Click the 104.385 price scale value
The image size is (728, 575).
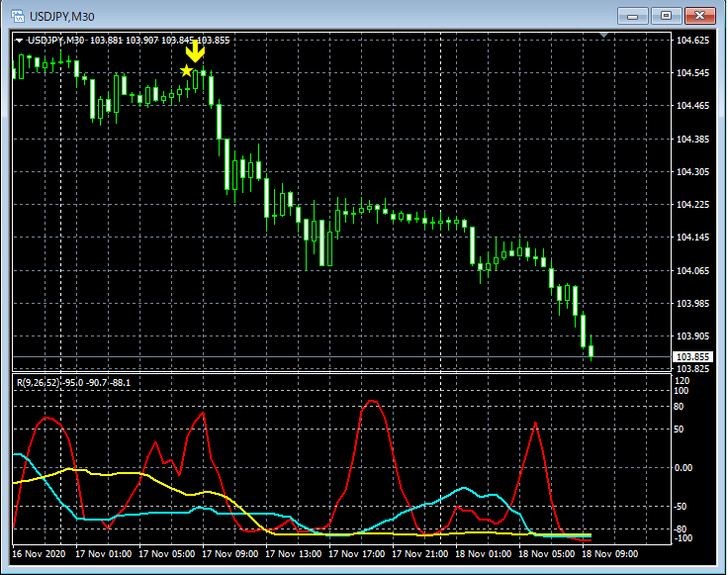[x=692, y=139]
